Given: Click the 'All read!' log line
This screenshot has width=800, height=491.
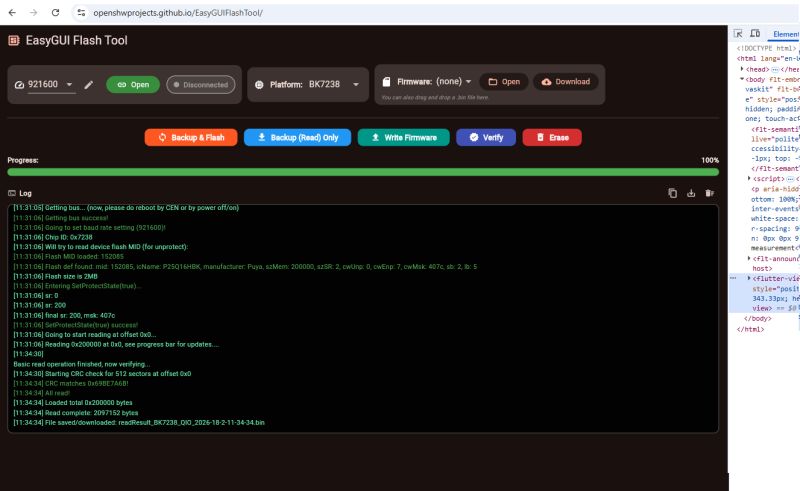Looking at the screenshot, I should 41,393.
